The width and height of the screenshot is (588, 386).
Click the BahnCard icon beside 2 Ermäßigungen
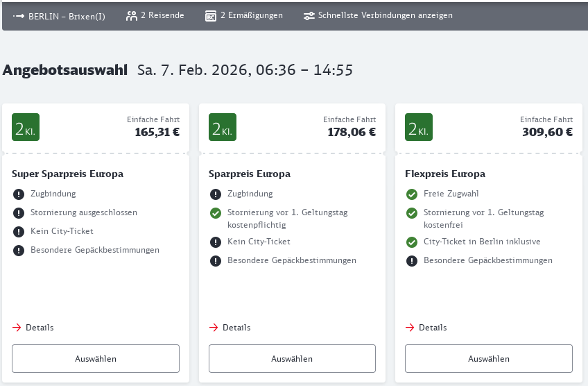[x=211, y=16]
